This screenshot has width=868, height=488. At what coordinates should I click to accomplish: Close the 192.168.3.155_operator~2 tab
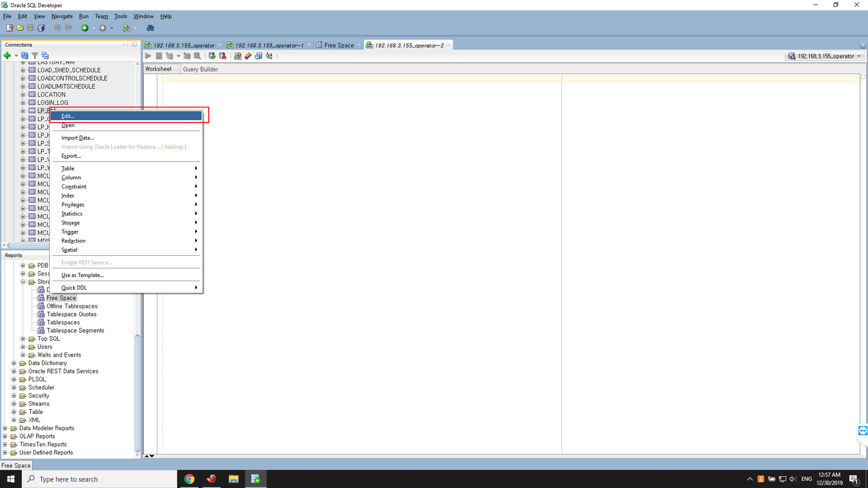tap(449, 45)
